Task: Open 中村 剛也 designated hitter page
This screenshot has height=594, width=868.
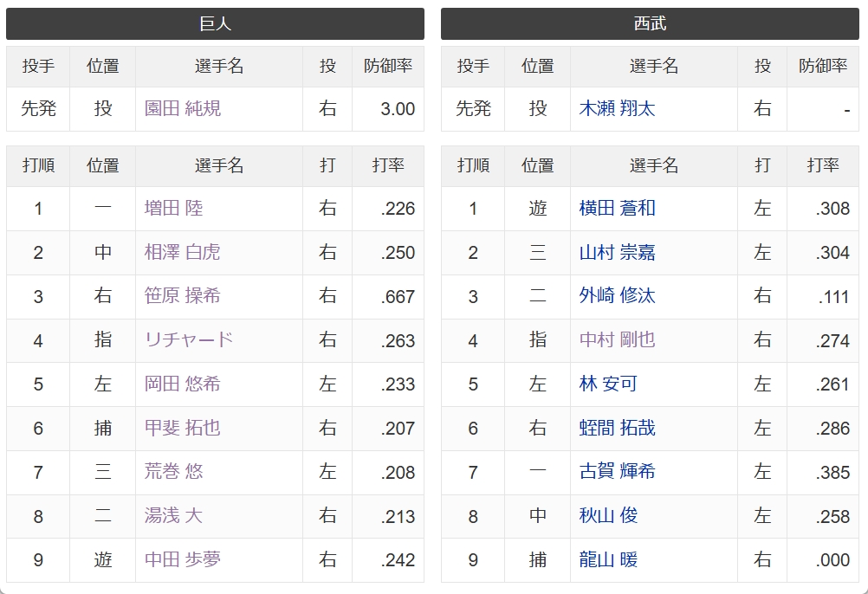Action: coord(618,339)
